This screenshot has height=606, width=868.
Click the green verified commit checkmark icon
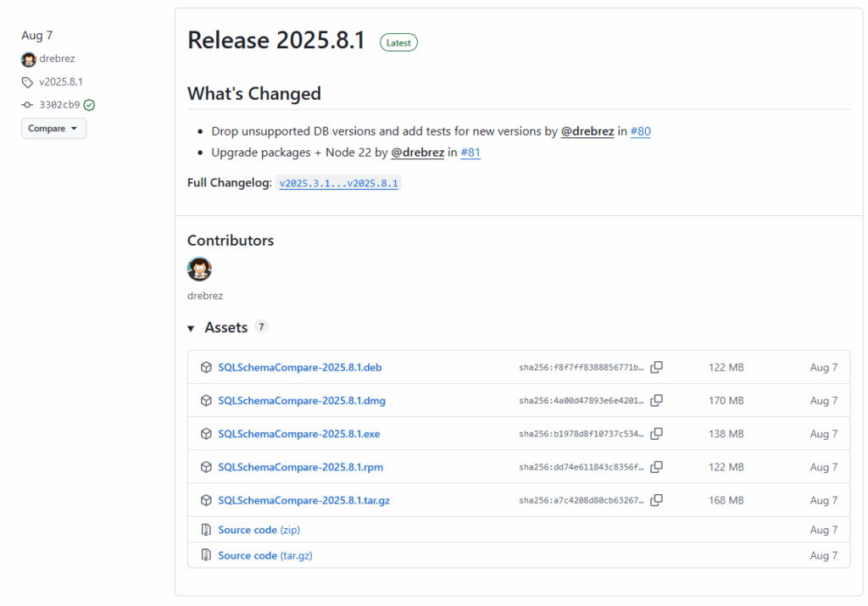pyautogui.click(x=89, y=105)
